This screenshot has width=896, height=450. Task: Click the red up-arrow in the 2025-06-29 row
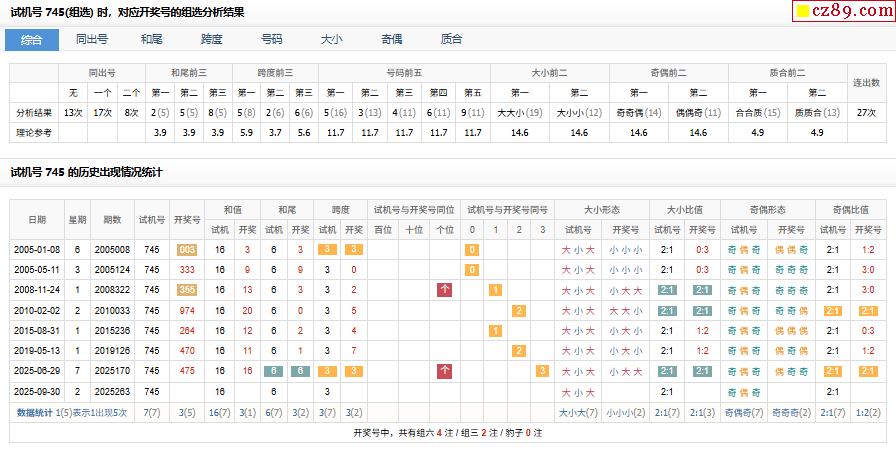pyautogui.click(x=445, y=371)
